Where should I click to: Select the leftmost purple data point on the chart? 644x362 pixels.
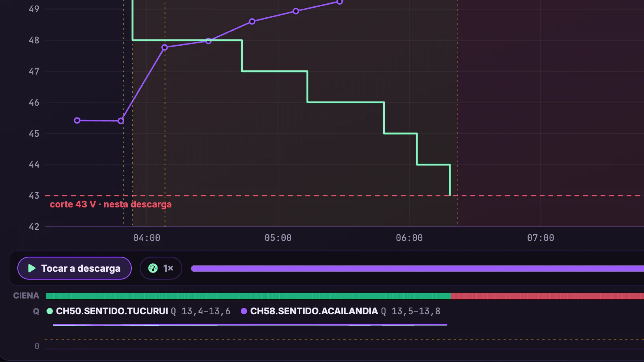(x=77, y=120)
